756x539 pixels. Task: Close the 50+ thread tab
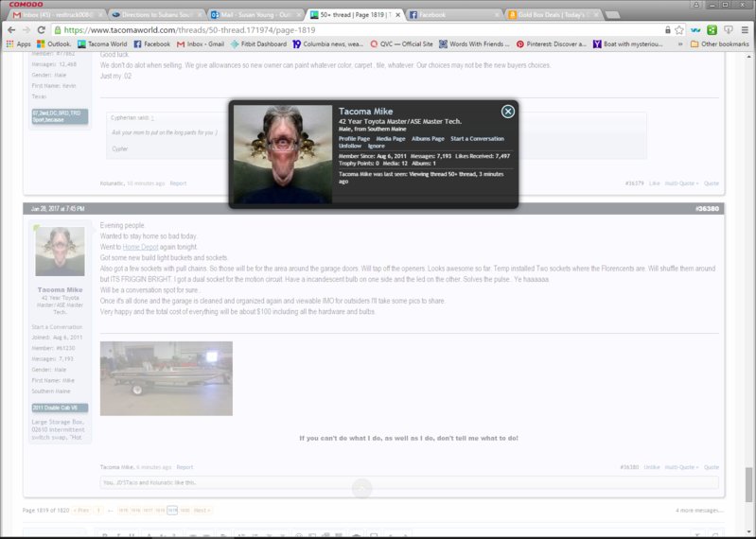[x=397, y=15]
